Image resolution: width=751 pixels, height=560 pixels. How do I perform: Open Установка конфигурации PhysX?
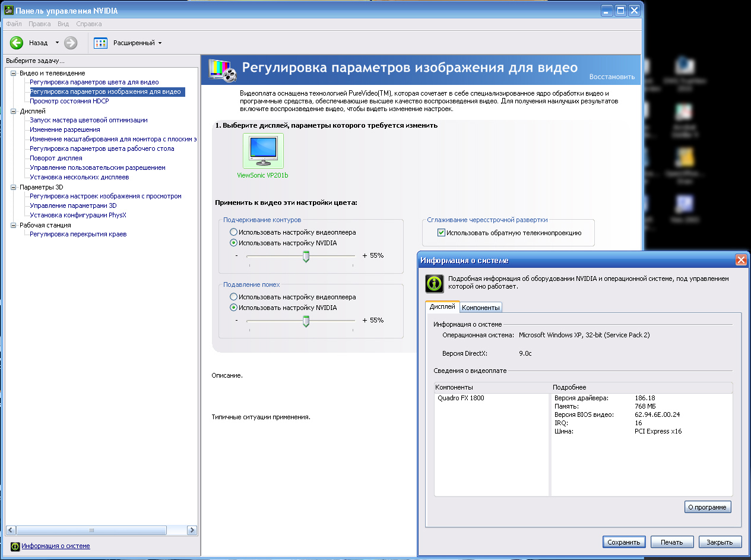[x=78, y=215]
